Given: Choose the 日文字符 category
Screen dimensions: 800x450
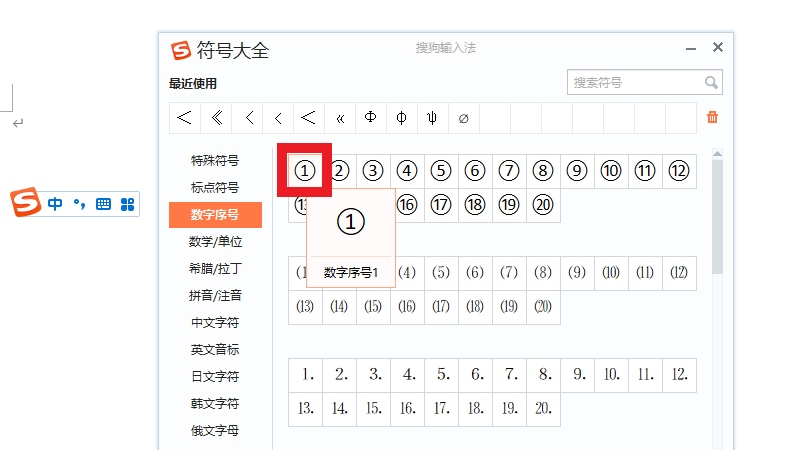Looking at the screenshot, I should tap(215, 376).
